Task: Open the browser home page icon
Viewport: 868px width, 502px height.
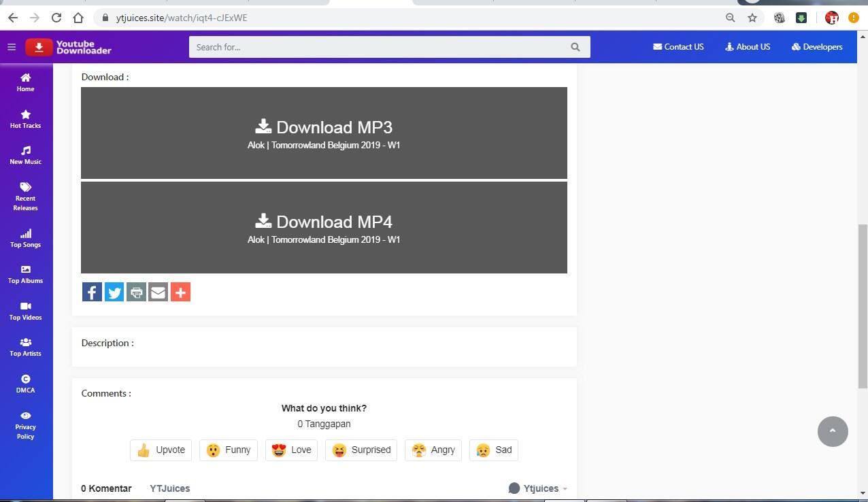Action: coord(78,18)
